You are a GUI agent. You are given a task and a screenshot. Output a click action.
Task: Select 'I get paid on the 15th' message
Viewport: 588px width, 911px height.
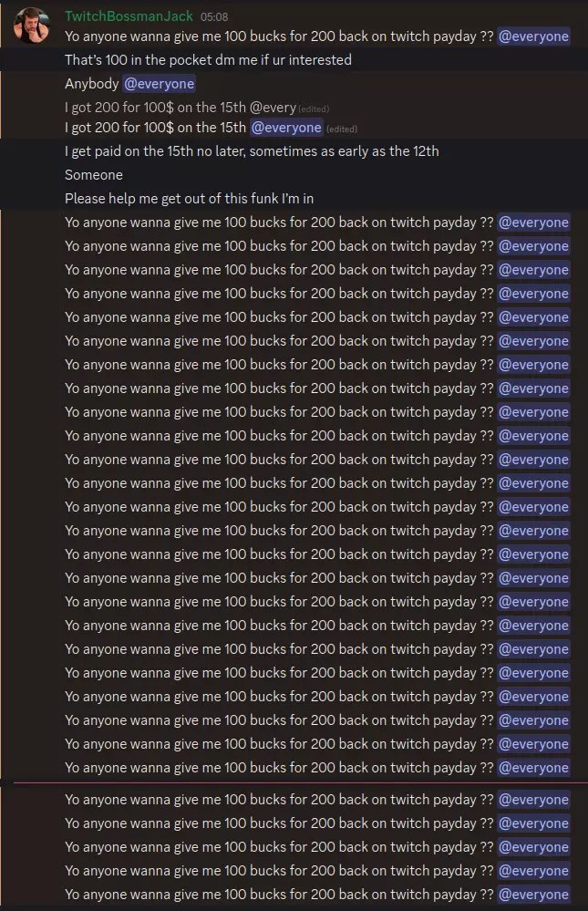pos(252,151)
